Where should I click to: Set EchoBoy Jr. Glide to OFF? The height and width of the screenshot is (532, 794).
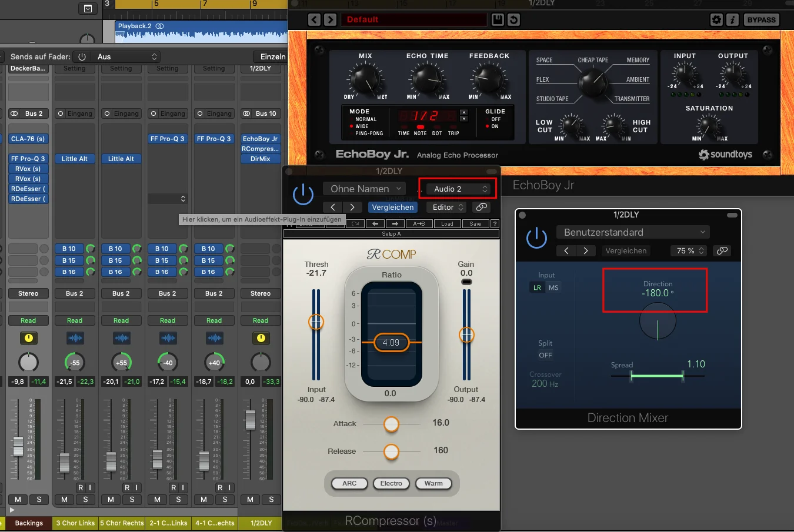495,119
